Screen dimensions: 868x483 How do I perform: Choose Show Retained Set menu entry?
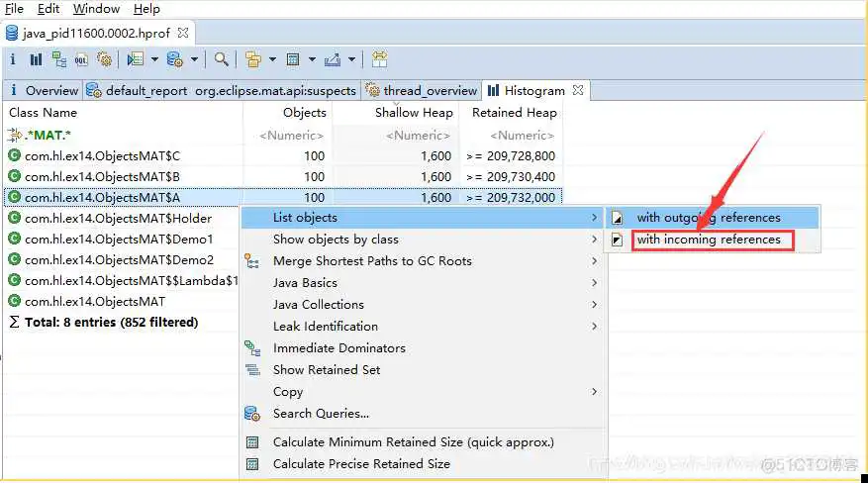[423, 369]
